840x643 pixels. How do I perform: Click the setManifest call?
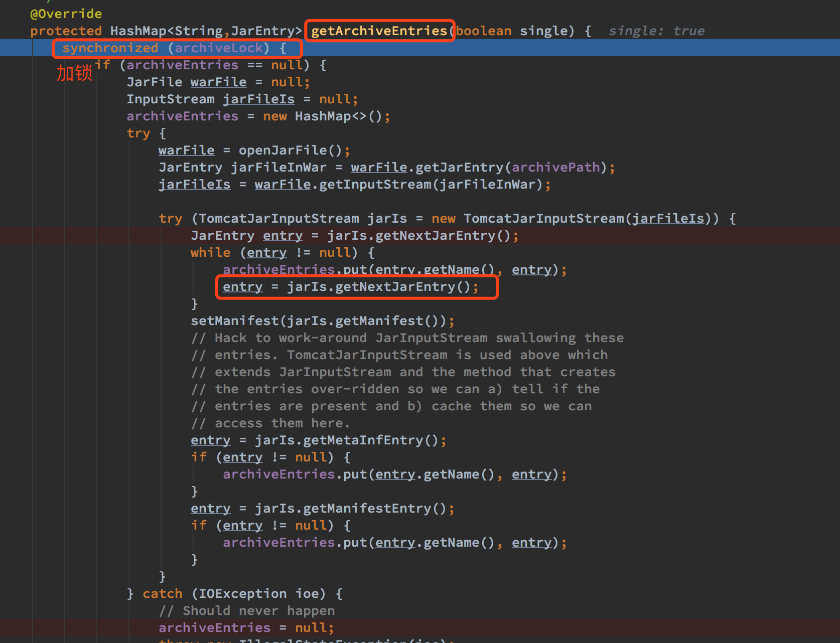[x=234, y=320]
